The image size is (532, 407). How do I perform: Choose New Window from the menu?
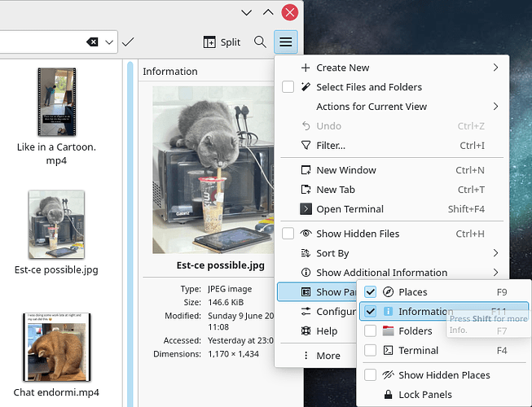click(345, 170)
